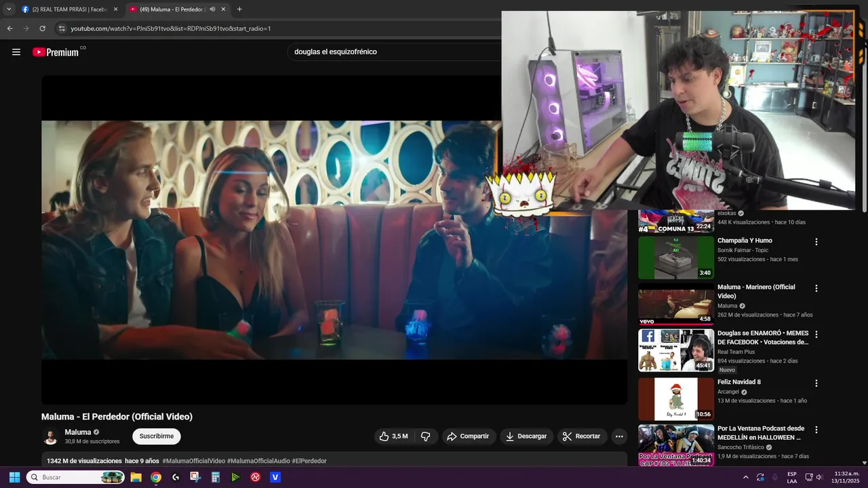
Task: Open options menu for Douglas se ENAMORÓ
Action: pos(816,335)
